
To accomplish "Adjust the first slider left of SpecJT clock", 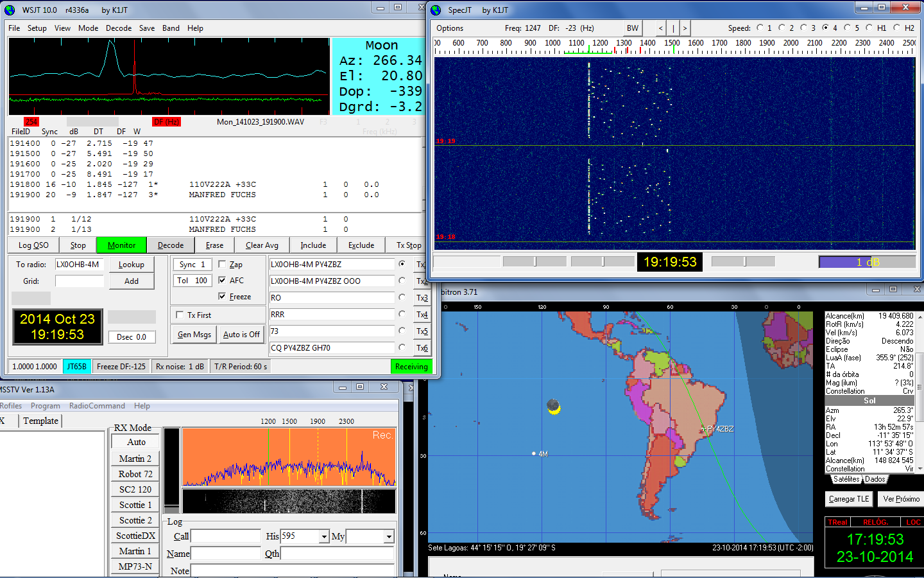I will coord(535,261).
